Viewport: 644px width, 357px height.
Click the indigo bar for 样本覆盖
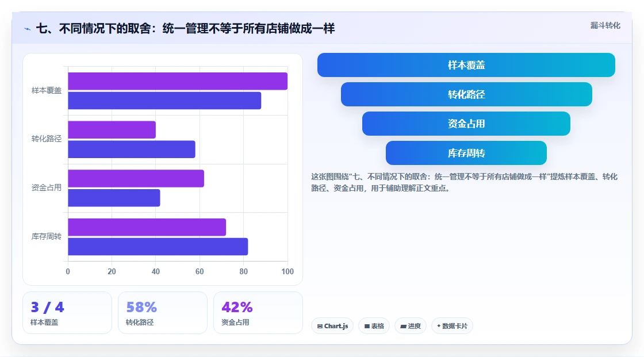pyautogui.click(x=164, y=101)
